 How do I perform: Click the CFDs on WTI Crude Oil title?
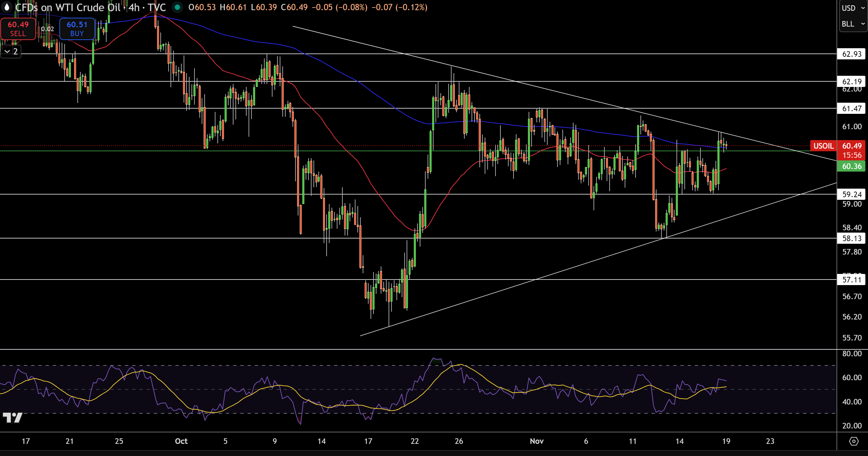point(68,7)
